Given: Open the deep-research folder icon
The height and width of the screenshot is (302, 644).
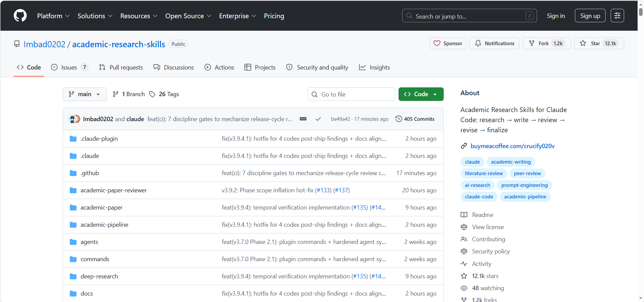Looking at the screenshot, I should coord(73,276).
